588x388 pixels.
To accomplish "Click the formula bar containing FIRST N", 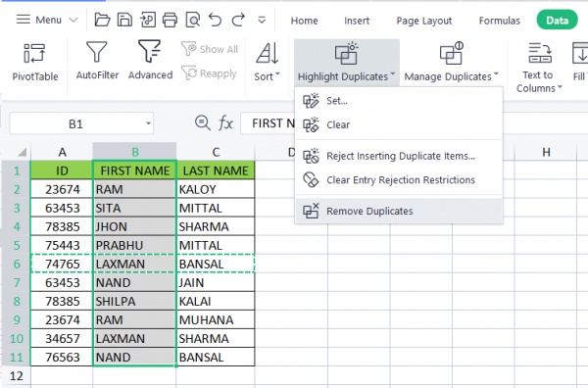I will [x=268, y=122].
